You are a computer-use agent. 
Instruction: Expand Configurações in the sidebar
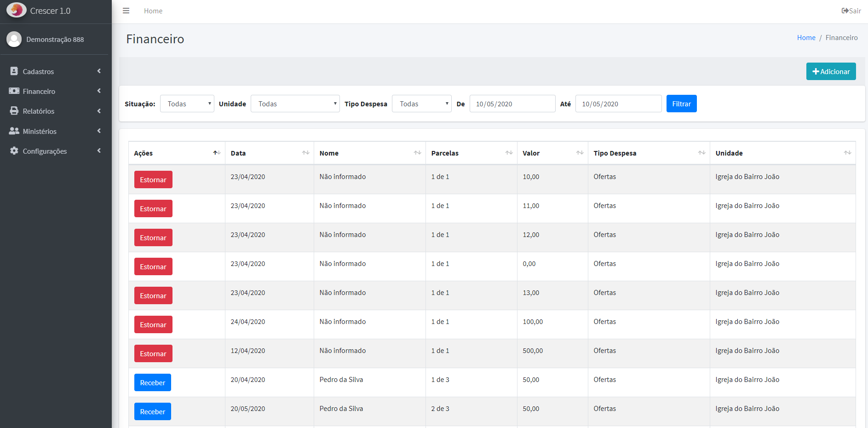[x=55, y=151]
